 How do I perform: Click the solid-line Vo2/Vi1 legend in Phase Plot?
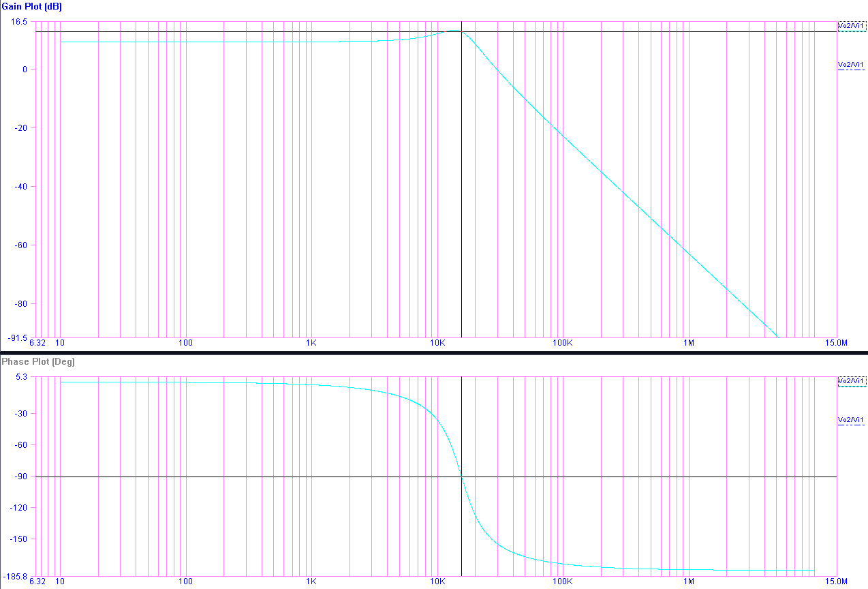pyautogui.click(x=851, y=381)
